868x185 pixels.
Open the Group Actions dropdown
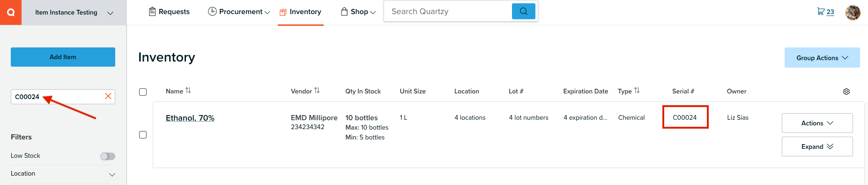click(x=822, y=58)
